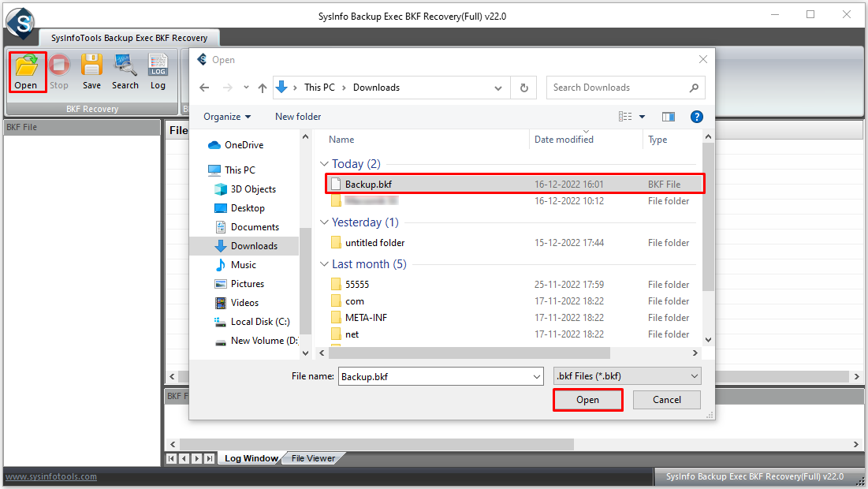Select This PC in the navigation pane
This screenshot has width=868, height=489.
pyautogui.click(x=232, y=170)
